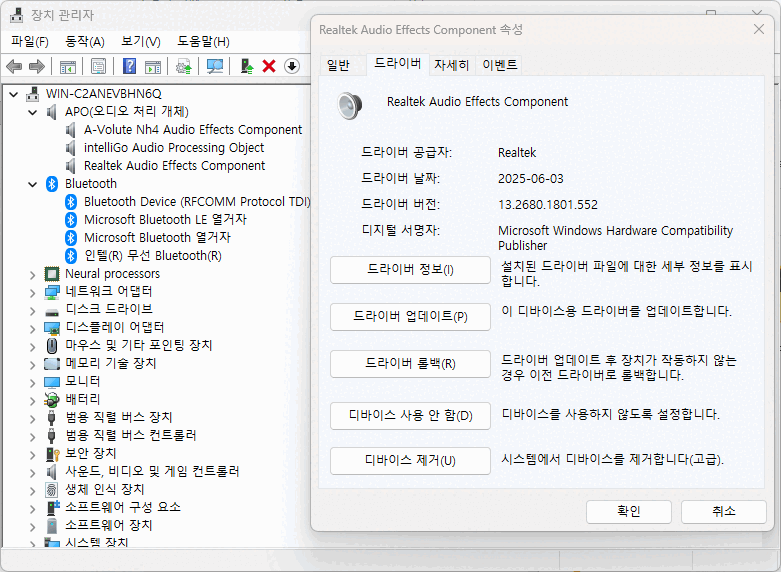Viewport: 781px width, 572px height.
Task: Open Properties via the toolbar sheet icon
Action: [98, 66]
